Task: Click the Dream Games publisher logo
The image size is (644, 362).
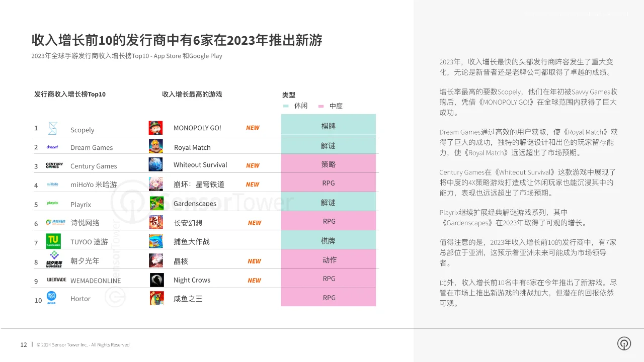Action: coord(52,147)
